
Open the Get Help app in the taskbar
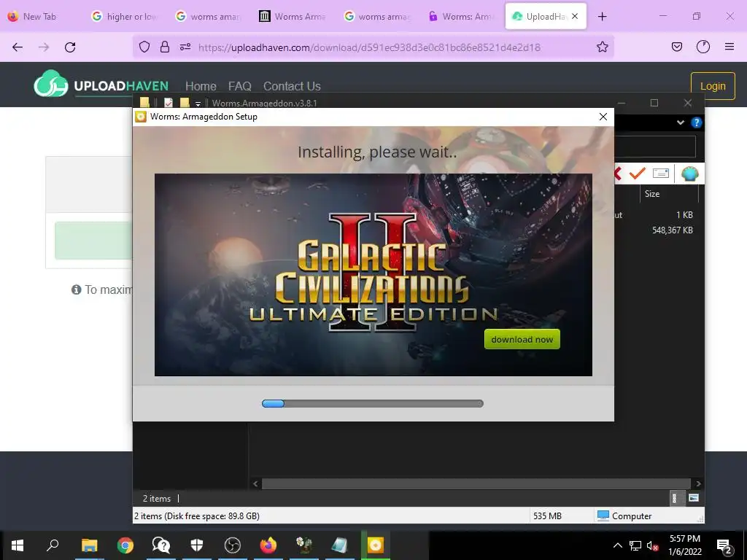point(161,545)
